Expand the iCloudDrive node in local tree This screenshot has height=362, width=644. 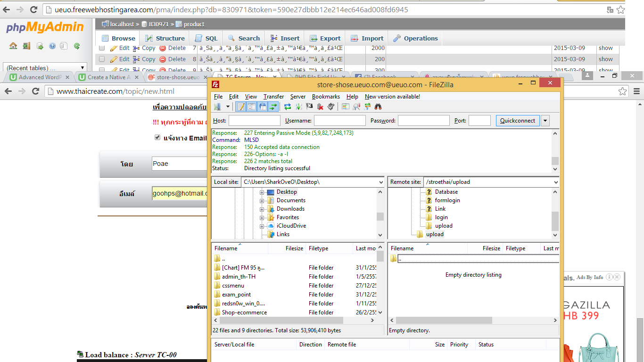[x=262, y=226]
